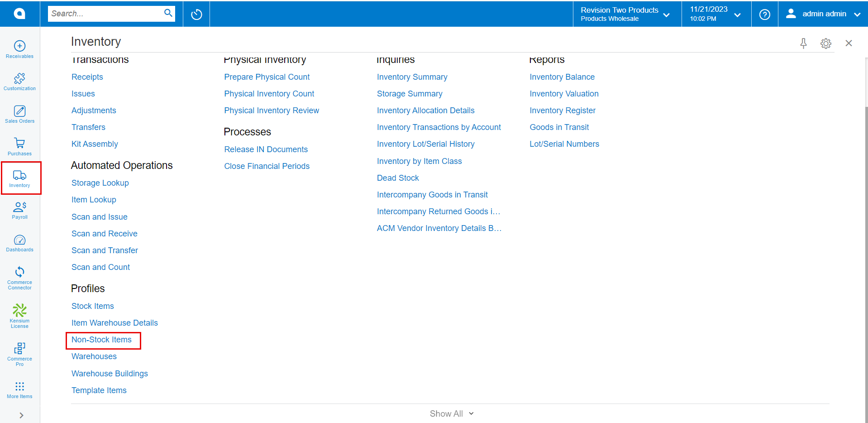This screenshot has width=868, height=423.
Task: Expand the Show All selector
Action: [451, 413]
